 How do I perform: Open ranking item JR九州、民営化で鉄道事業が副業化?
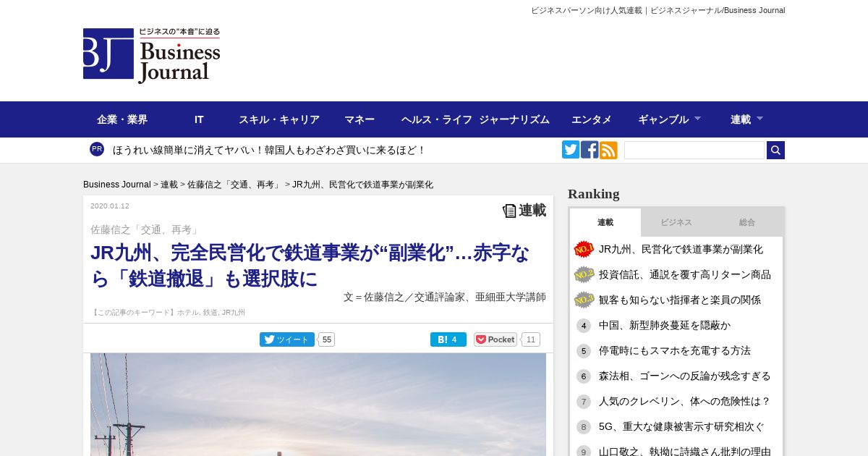(681, 249)
